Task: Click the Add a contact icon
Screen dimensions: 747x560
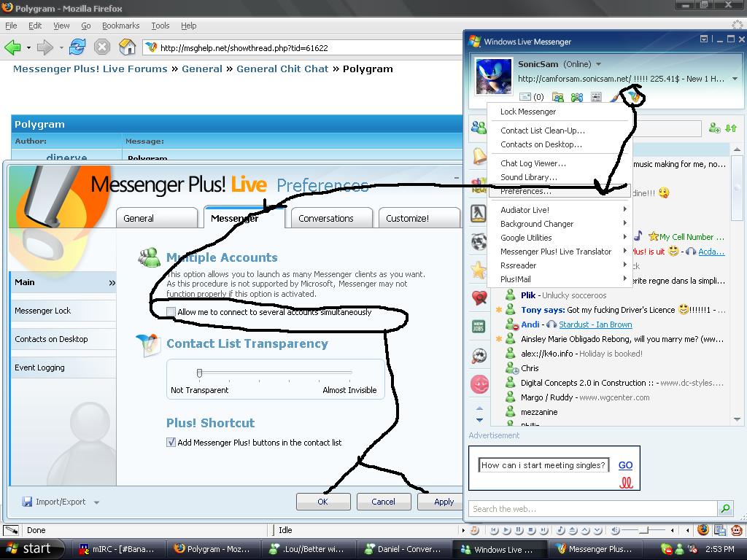Action: pos(714,128)
